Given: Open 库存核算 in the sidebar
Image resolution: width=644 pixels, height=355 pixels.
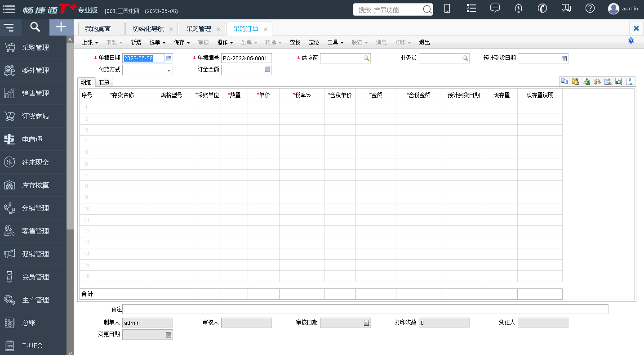Looking at the screenshot, I should pyautogui.click(x=33, y=185).
